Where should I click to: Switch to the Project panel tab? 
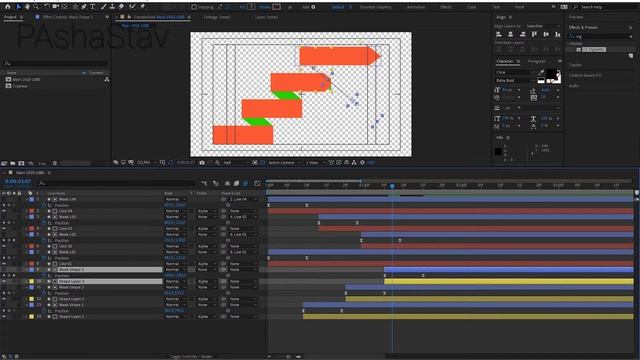10,17
